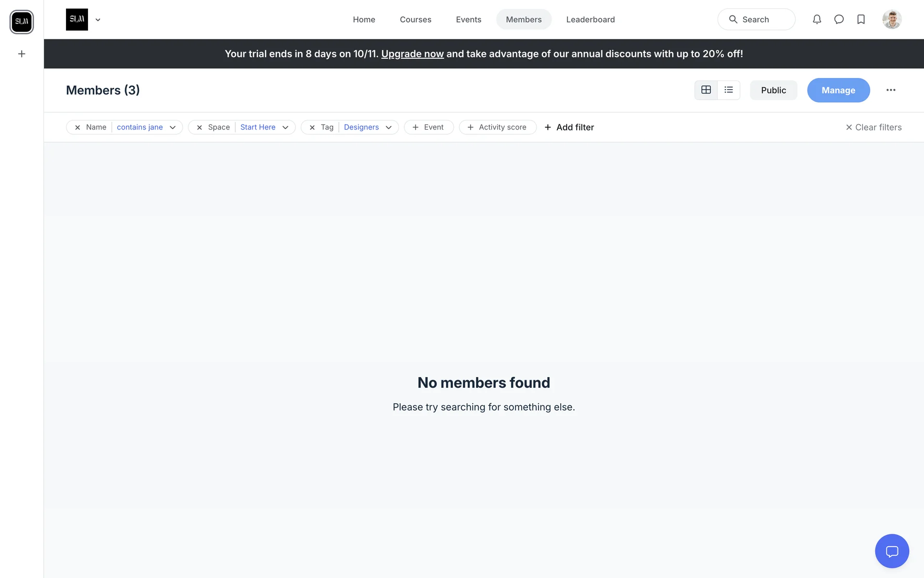This screenshot has height=578, width=924.
Task: Click the plus icon in left sidebar
Action: (22, 54)
